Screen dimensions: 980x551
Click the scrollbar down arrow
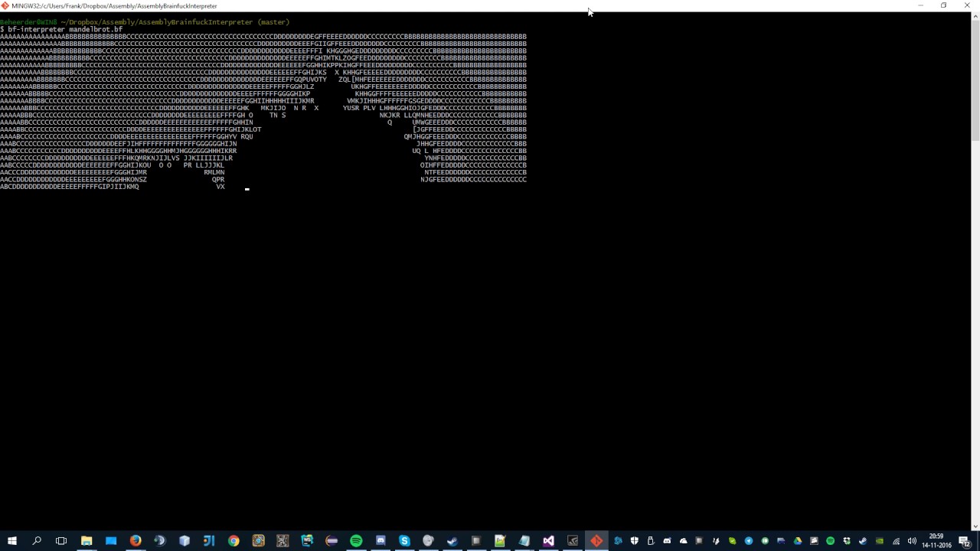pos(975,527)
